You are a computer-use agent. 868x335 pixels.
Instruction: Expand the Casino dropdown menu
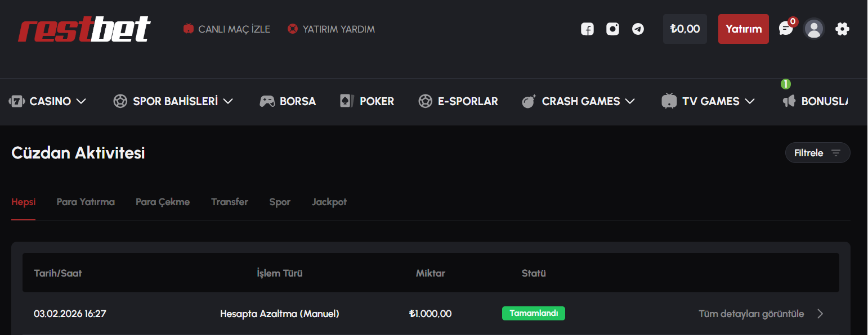(x=47, y=101)
